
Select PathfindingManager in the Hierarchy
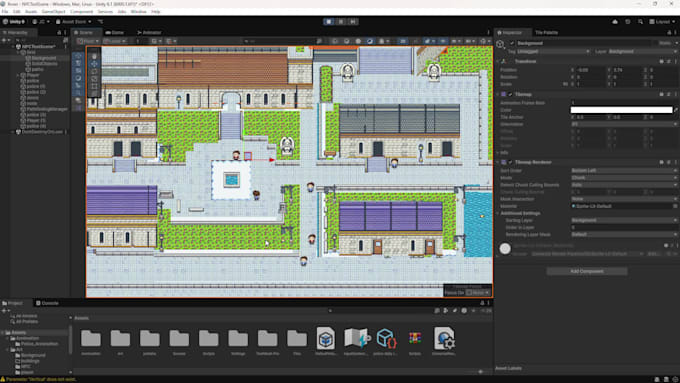(47, 109)
